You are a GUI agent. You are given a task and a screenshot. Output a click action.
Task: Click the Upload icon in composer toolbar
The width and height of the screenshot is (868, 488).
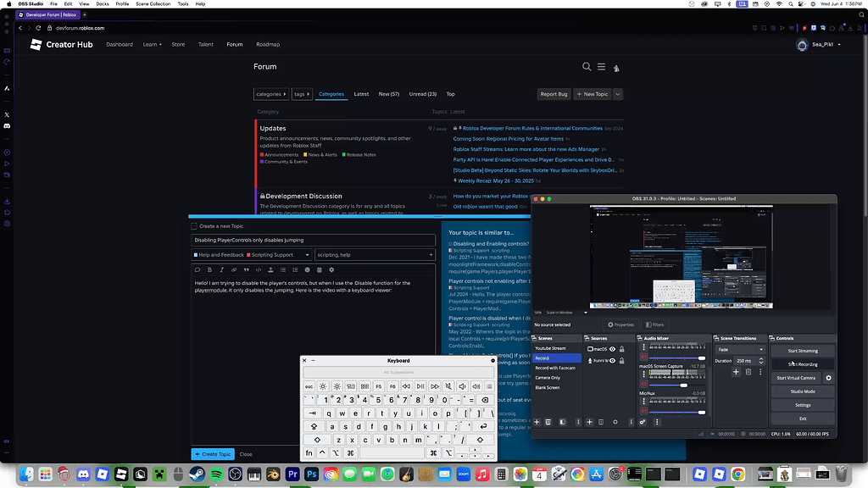(270, 270)
